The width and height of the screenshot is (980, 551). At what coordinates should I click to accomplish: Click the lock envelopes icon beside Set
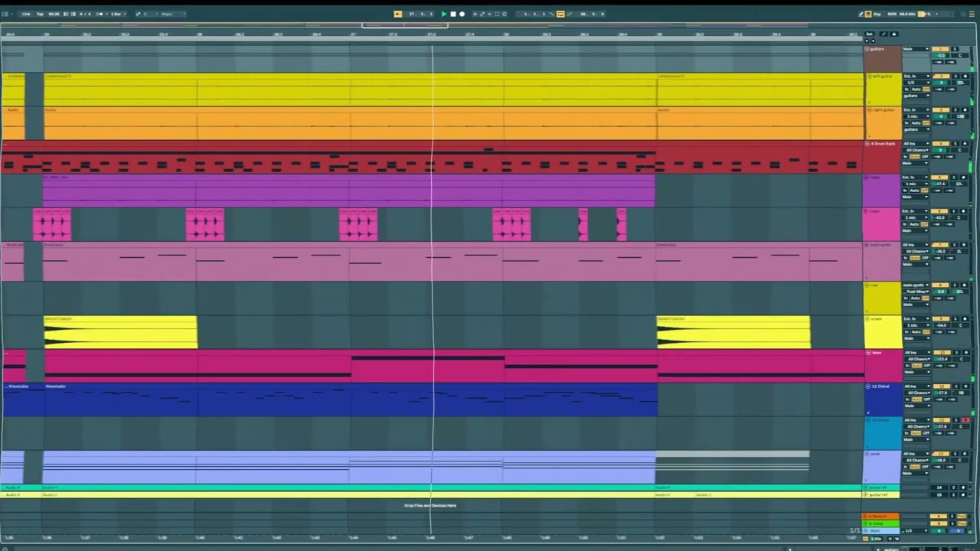894,34
